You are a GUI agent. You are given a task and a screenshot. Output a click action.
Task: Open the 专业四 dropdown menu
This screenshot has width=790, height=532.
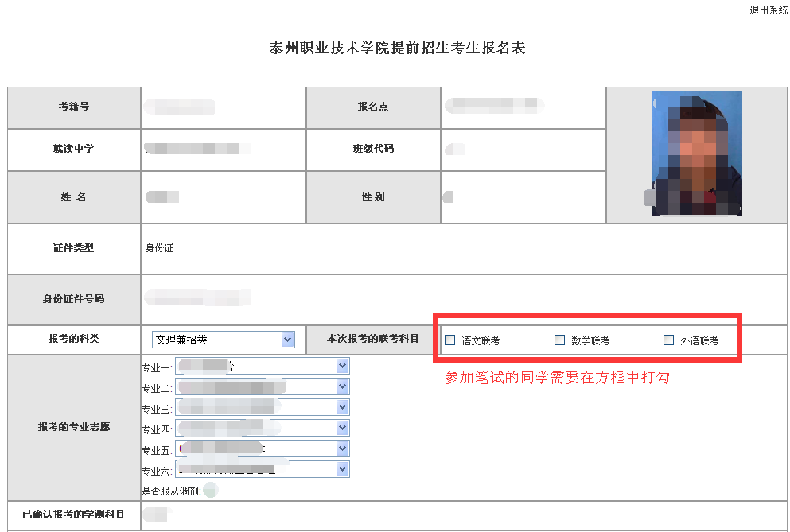[262, 428]
